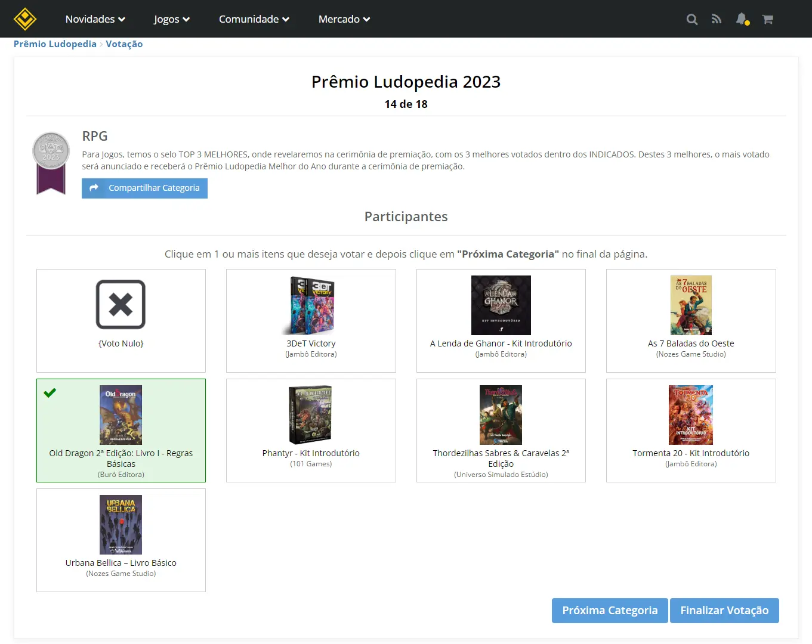Click Próxima Categoria button
This screenshot has width=812, height=644.
[610, 611]
